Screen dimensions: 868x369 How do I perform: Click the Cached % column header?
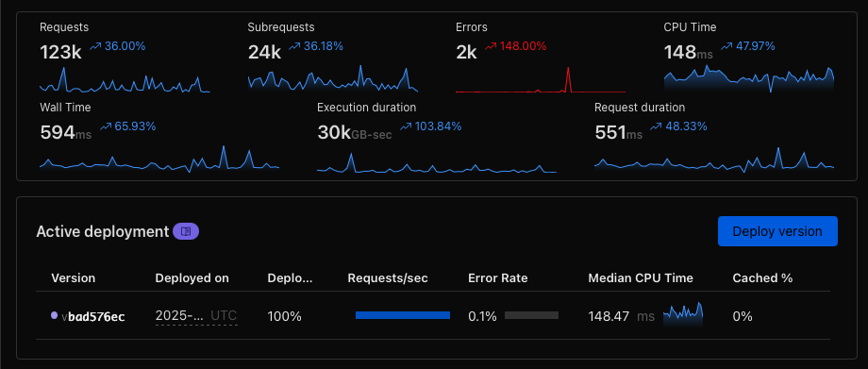coord(763,278)
